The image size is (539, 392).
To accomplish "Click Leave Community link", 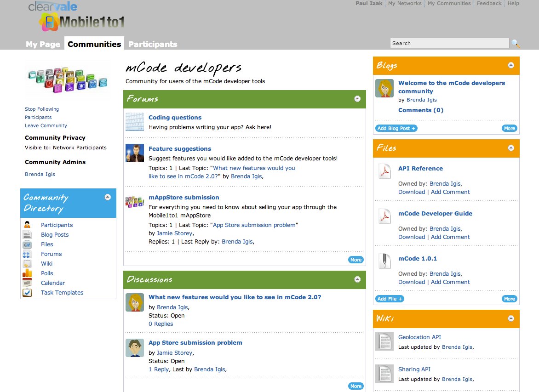I will click(46, 125).
